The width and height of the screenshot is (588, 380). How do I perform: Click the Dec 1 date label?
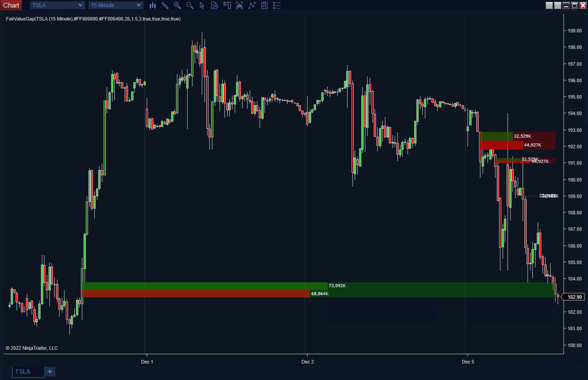pyautogui.click(x=147, y=362)
